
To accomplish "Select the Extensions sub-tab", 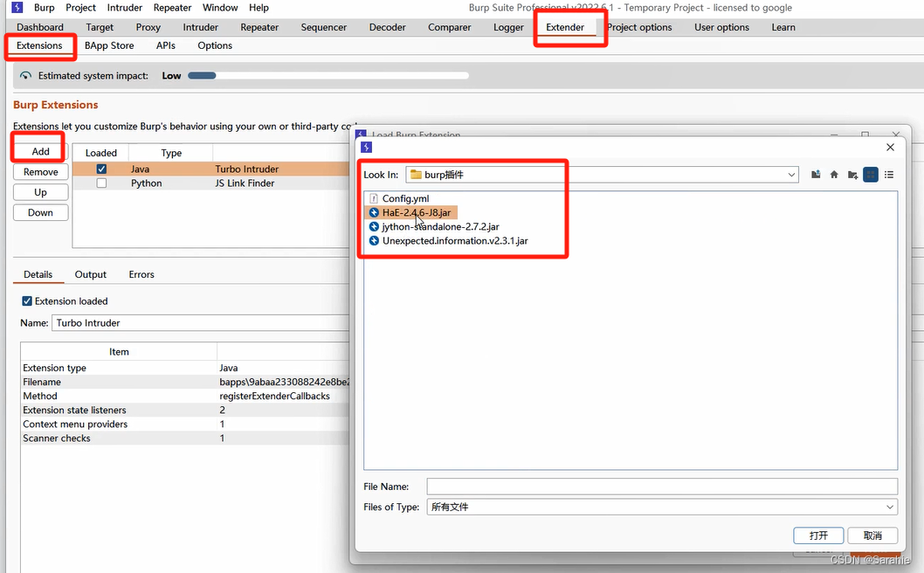I will tap(39, 45).
